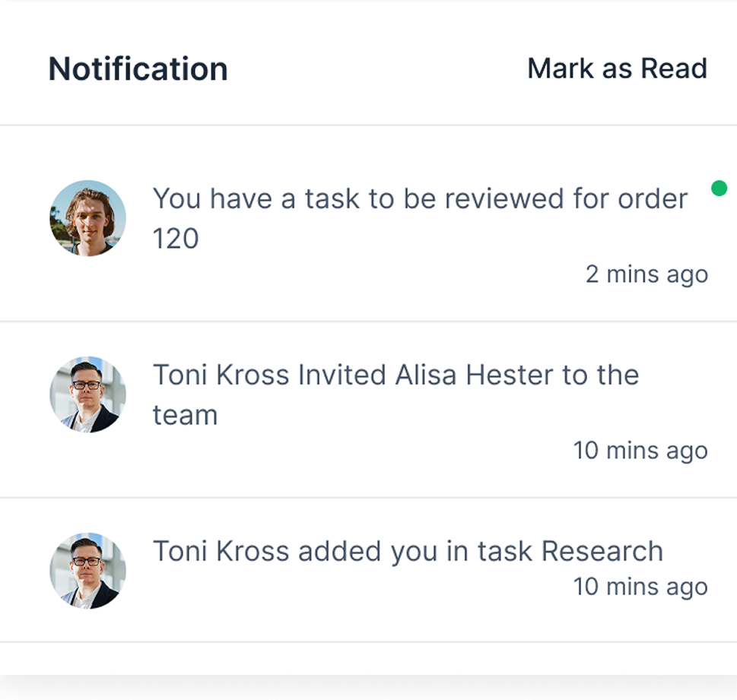The image size is (737, 700).
Task: Open the 'You have a task' notification text
Action: tap(420, 218)
